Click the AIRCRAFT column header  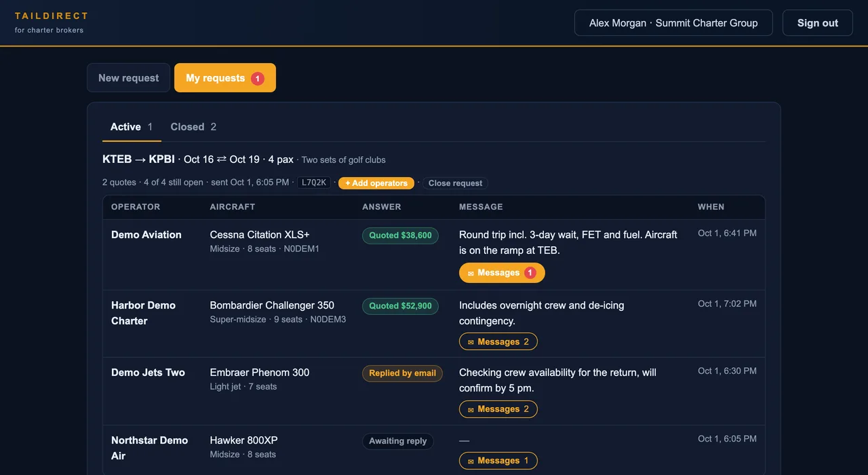[233, 207]
